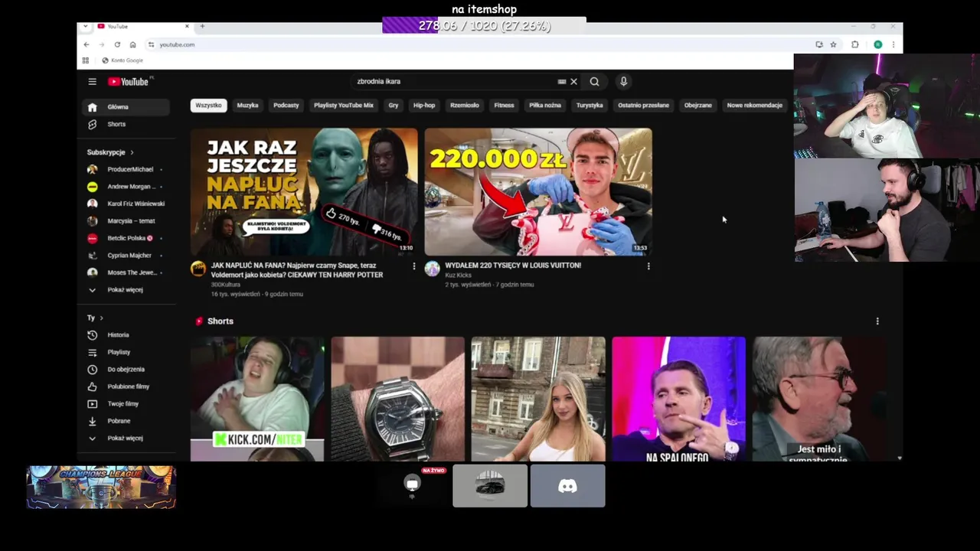This screenshot has height=551, width=980.
Task: Expand Pokaż więcej under Ty section
Action: point(126,439)
